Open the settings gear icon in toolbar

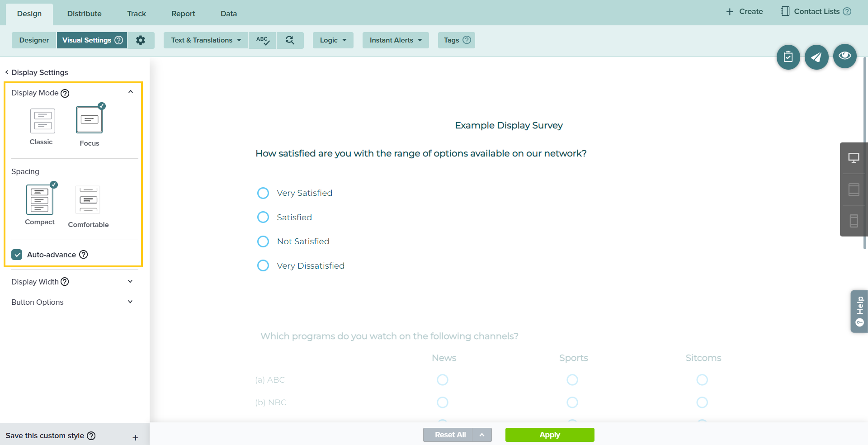(141, 40)
